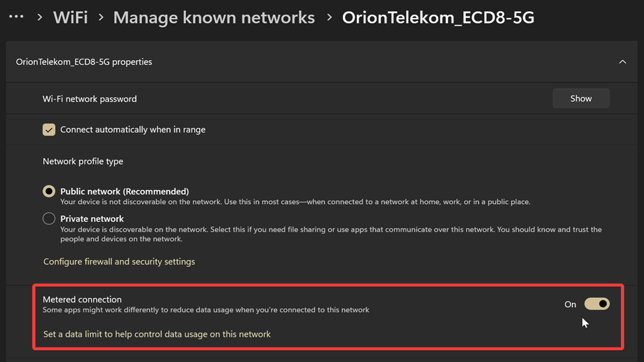Open Configure firewall and security settings
This screenshot has height=362, width=644.
[x=119, y=262]
